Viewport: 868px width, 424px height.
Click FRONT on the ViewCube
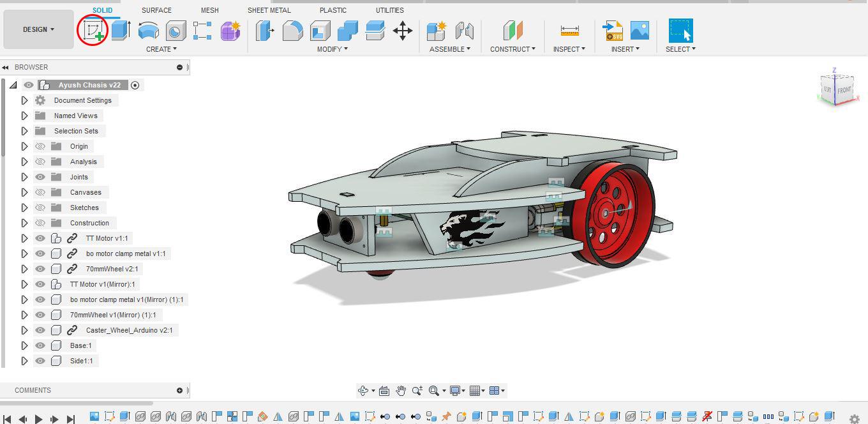point(844,90)
